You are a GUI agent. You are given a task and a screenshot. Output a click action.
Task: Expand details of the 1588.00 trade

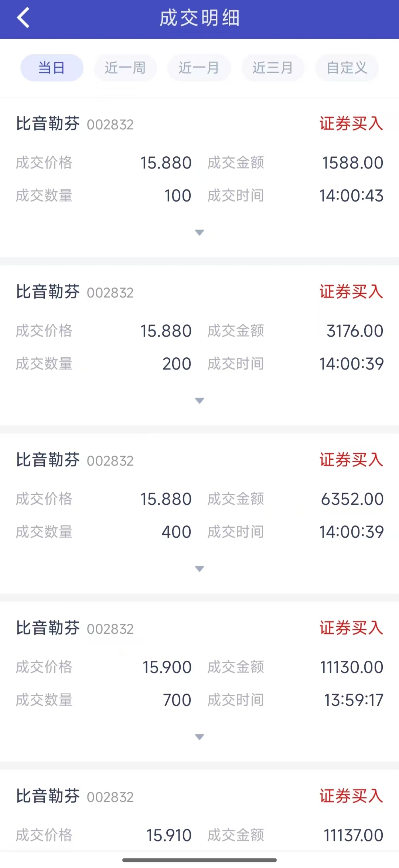tap(199, 232)
